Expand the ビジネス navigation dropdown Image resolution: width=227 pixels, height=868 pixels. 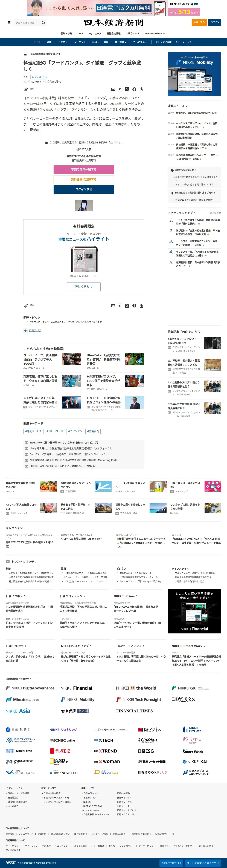pos(64,42)
